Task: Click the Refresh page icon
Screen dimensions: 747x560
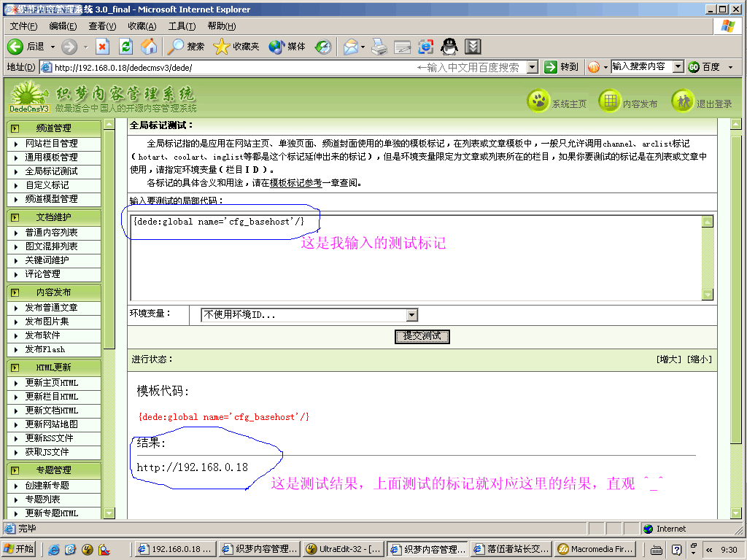Action: [125, 47]
